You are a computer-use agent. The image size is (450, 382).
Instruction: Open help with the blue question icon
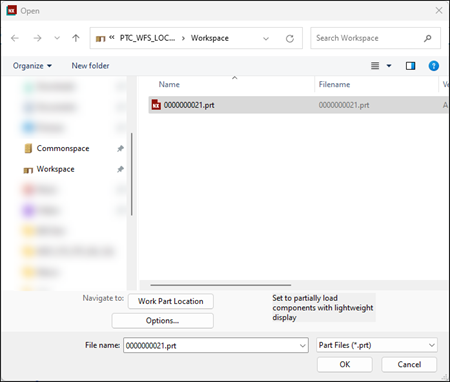433,66
